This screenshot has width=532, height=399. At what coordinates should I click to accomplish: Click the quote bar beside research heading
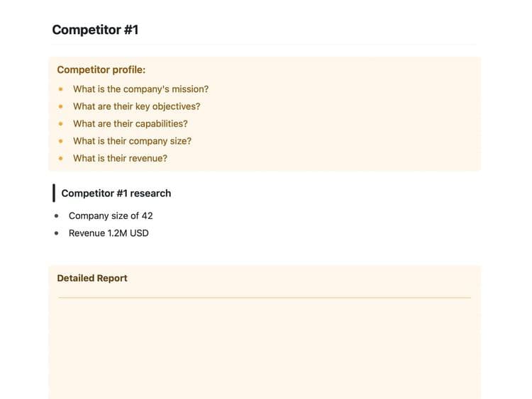pos(54,193)
